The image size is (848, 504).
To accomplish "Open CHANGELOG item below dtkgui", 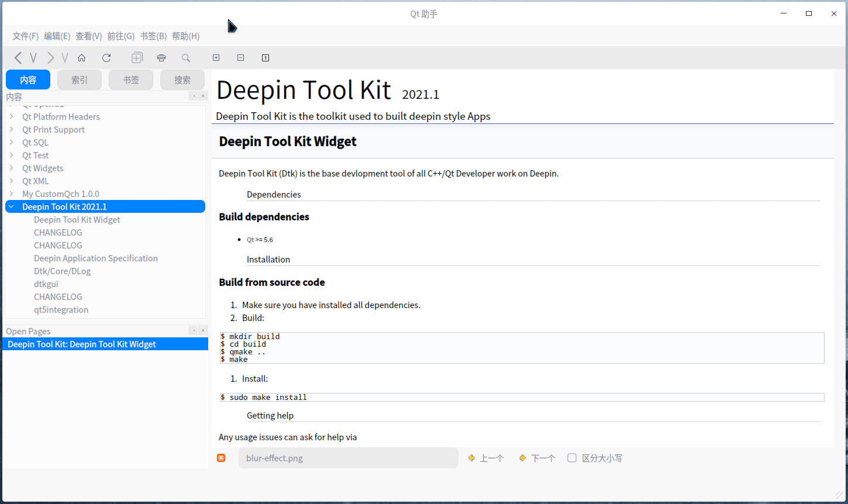I will 58,297.
